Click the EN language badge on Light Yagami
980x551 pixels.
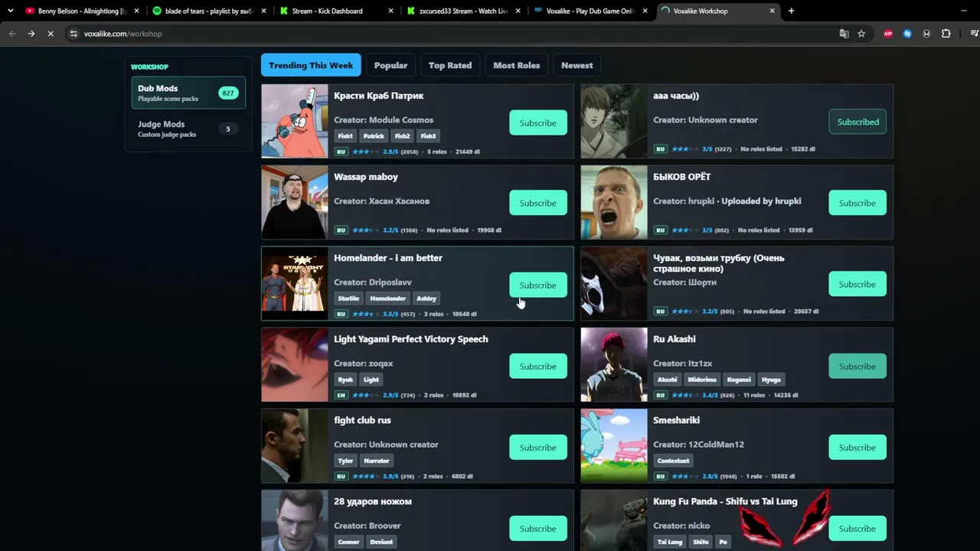341,395
